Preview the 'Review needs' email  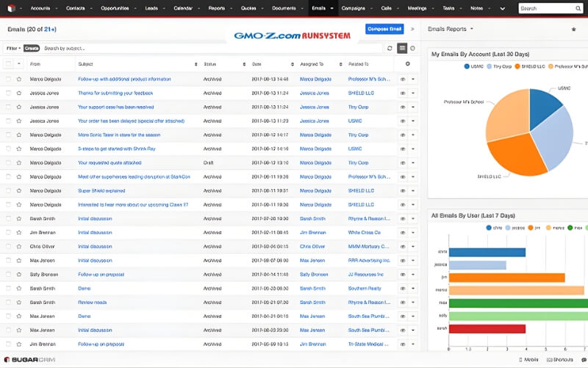point(403,302)
